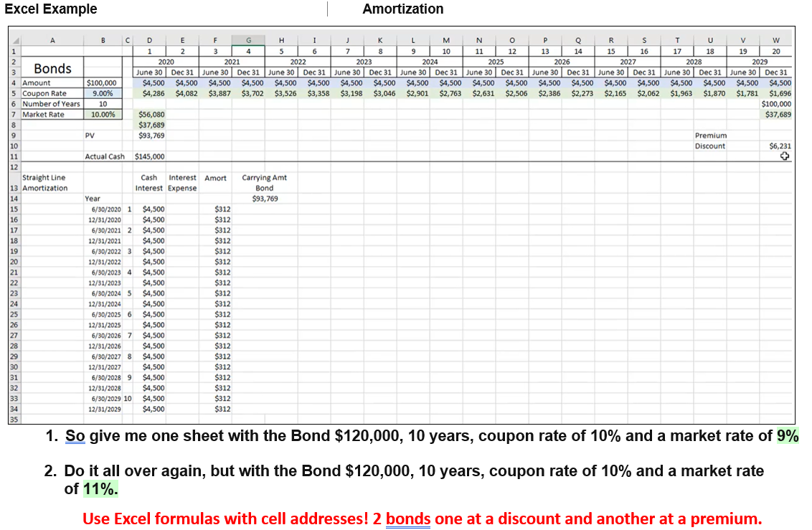Click the 2020 year header cell

click(x=166, y=62)
